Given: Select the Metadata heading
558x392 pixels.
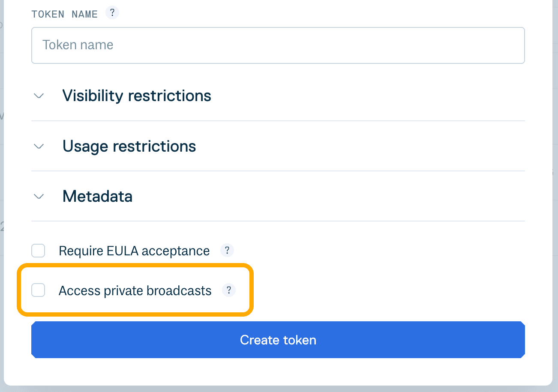Looking at the screenshot, I should pyautogui.click(x=97, y=196).
